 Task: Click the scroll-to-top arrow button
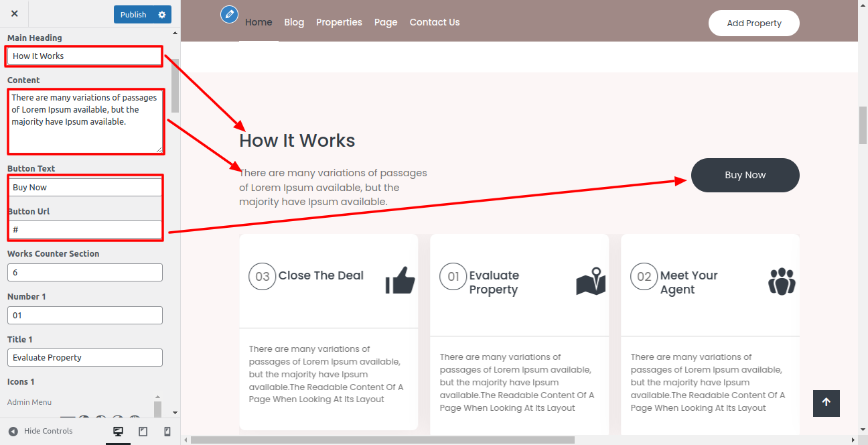point(826,403)
